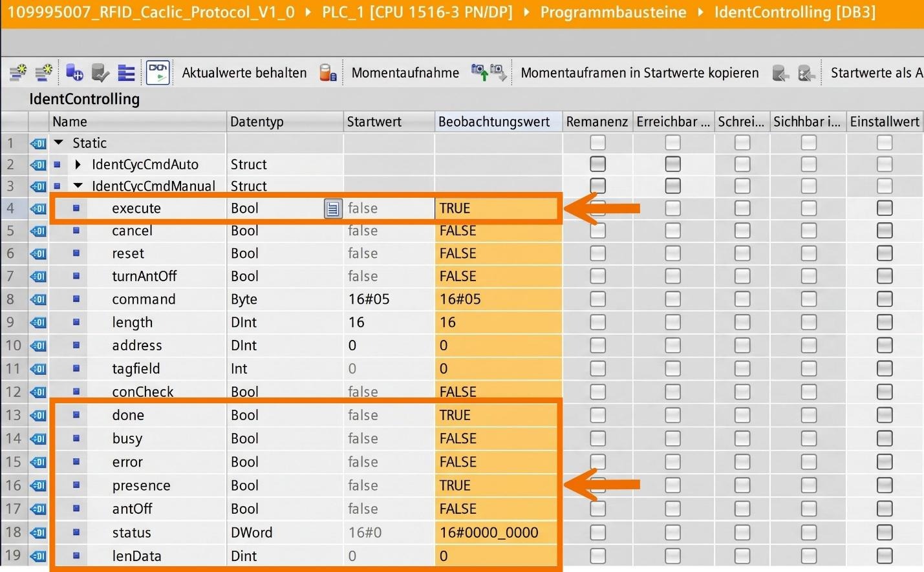
Task: Click the tag icon of the status row
Action: click(38, 533)
